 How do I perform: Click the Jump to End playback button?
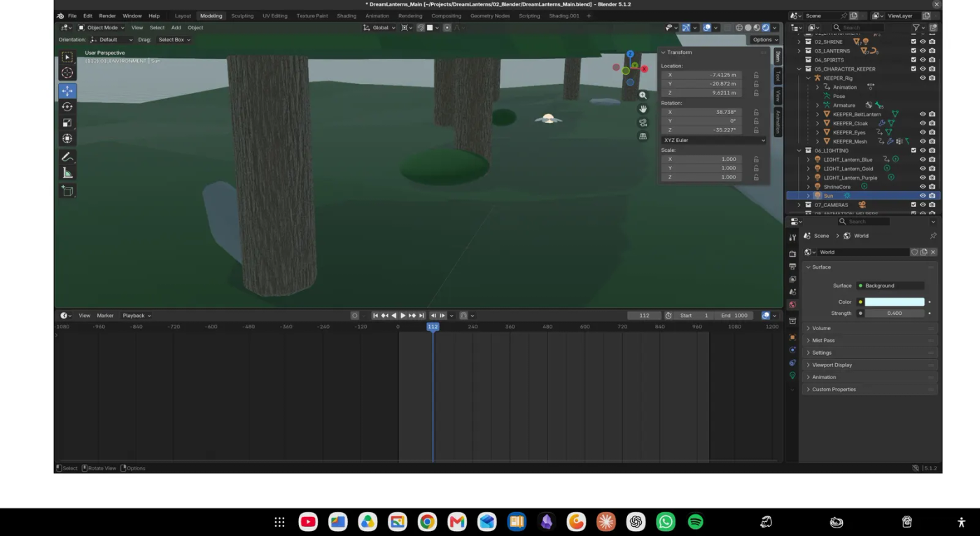point(421,316)
